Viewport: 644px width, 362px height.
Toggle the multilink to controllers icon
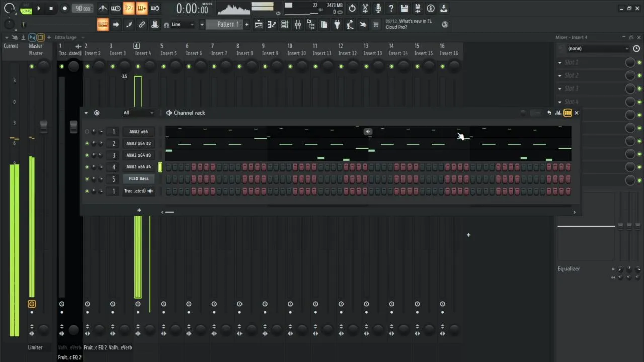[155, 24]
